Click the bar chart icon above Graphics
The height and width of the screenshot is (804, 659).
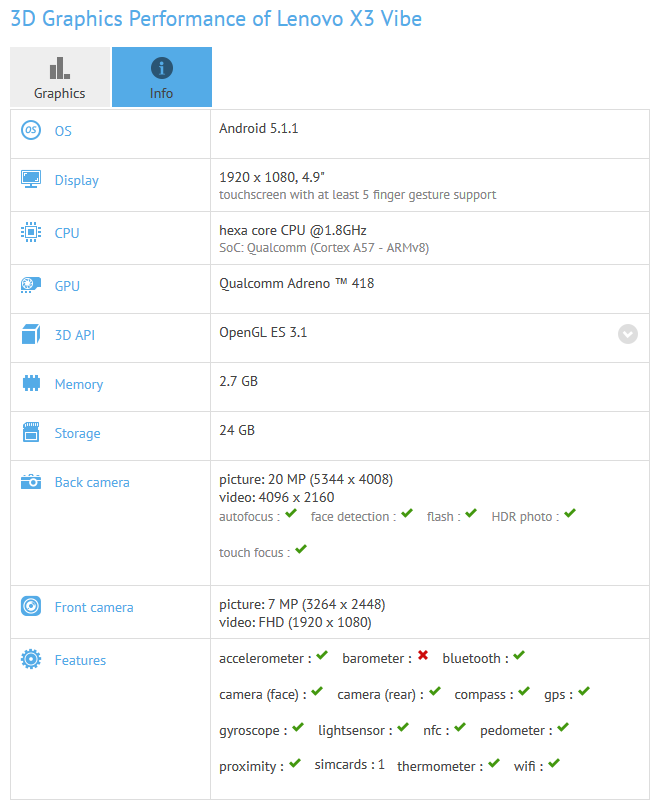[x=59, y=68]
